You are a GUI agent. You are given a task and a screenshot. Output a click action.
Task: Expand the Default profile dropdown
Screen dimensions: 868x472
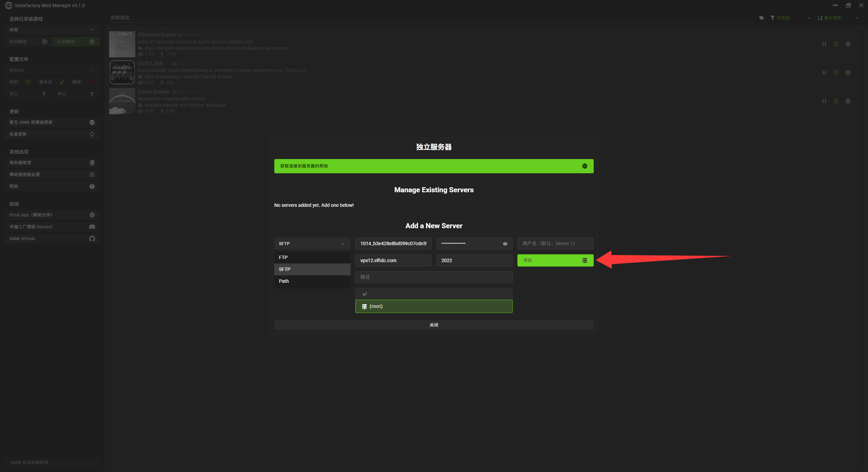point(52,70)
